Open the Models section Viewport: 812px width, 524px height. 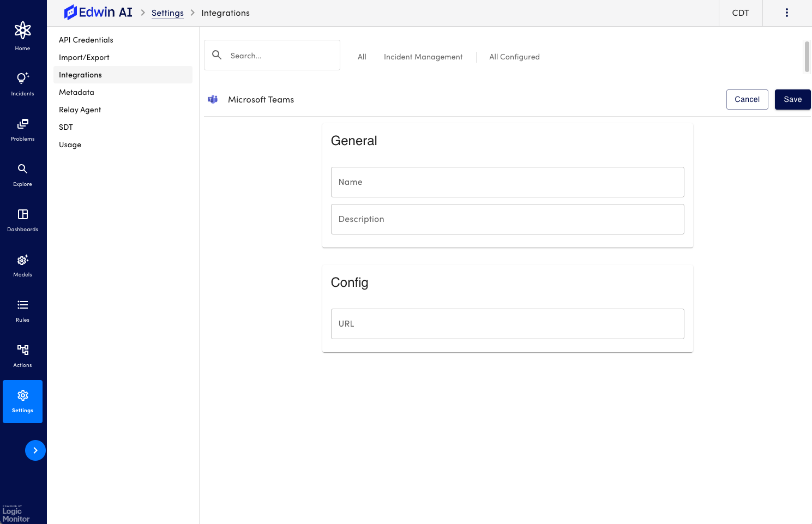point(22,266)
